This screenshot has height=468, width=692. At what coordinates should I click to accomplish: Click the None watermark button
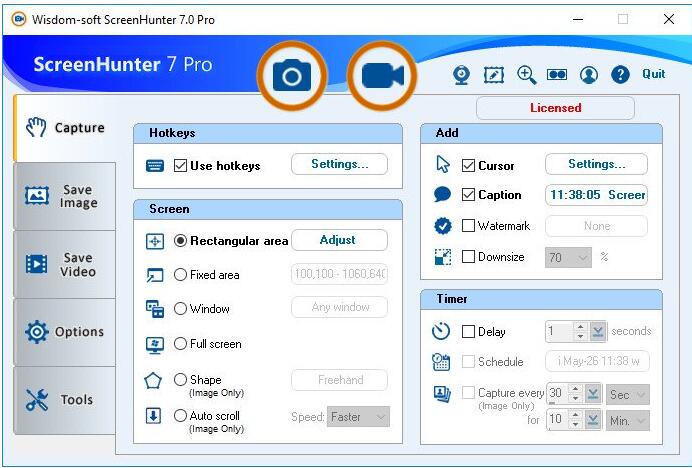click(597, 226)
